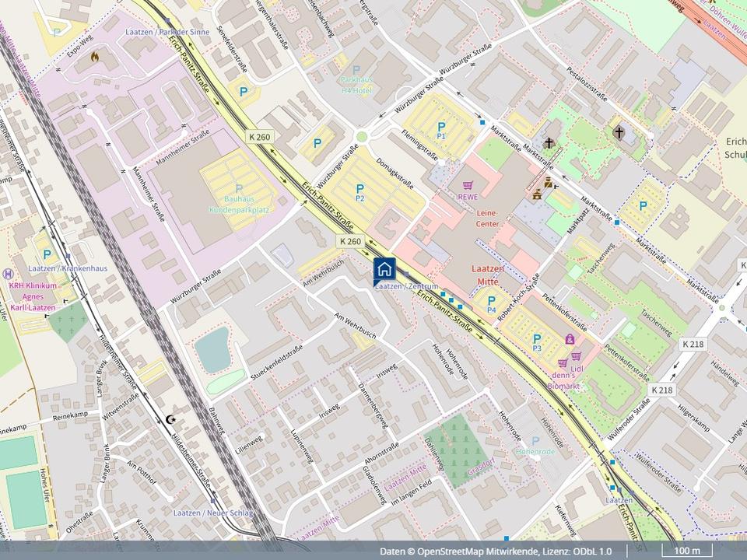Open the OpenStreetMap Mitwirkende attribution link
Viewport: 747px width, 560px height.
476,551
